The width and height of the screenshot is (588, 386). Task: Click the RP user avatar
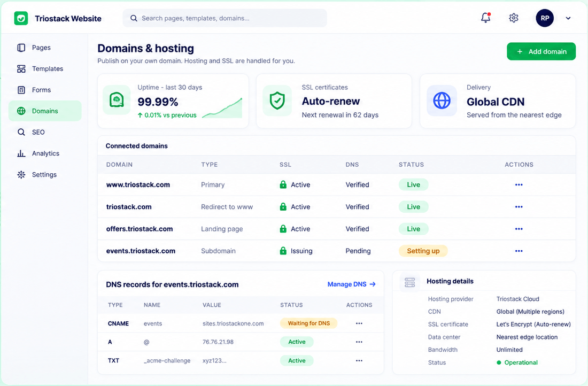click(x=545, y=18)
